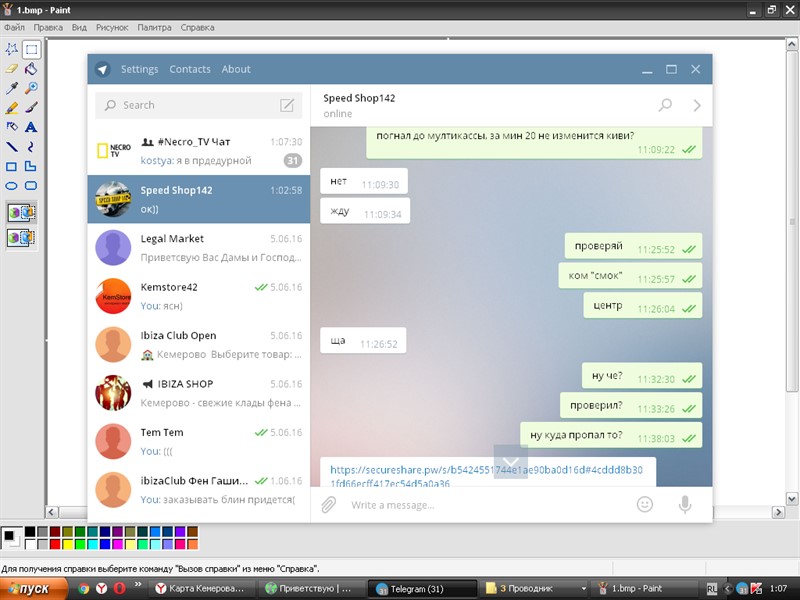Choose the Rounded Rectangle tool

(x=31, y=186)
